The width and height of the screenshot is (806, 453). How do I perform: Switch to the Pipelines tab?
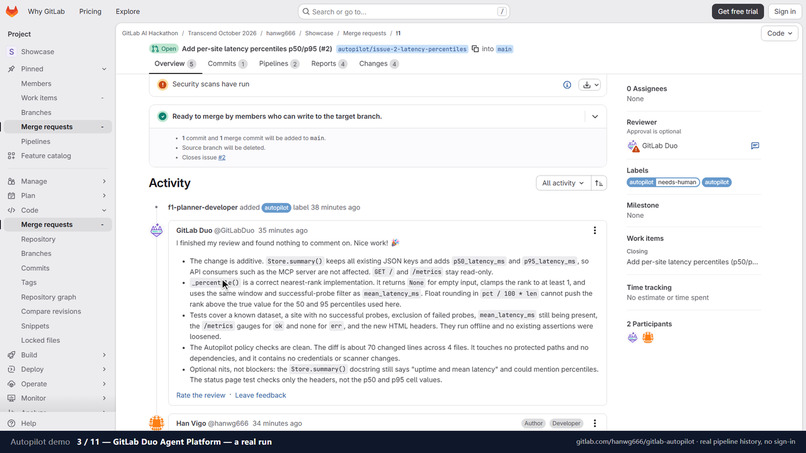point(279,64)
